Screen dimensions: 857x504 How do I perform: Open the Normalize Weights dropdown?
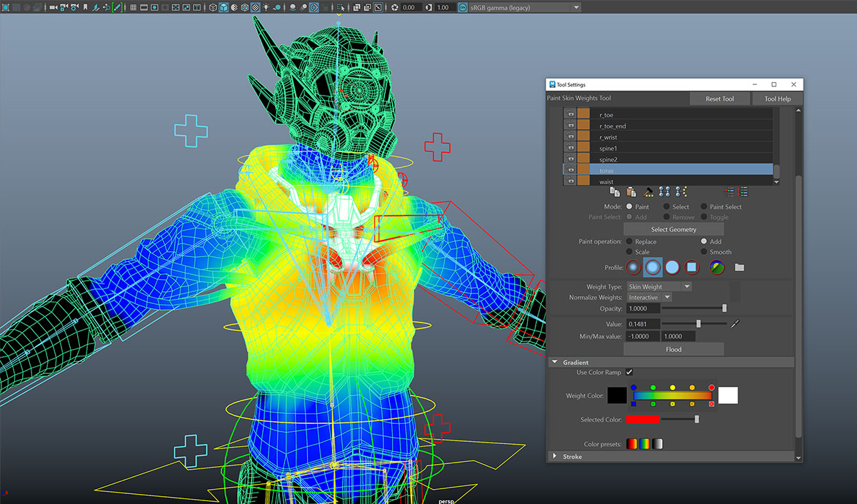click(x=649, y=297)
